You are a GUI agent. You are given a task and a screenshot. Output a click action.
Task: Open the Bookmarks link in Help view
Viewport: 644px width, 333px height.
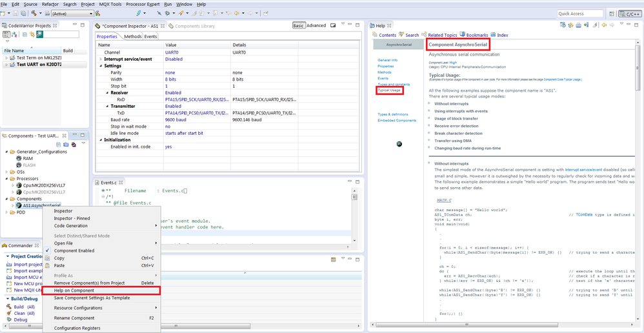(x=478, y=35)
